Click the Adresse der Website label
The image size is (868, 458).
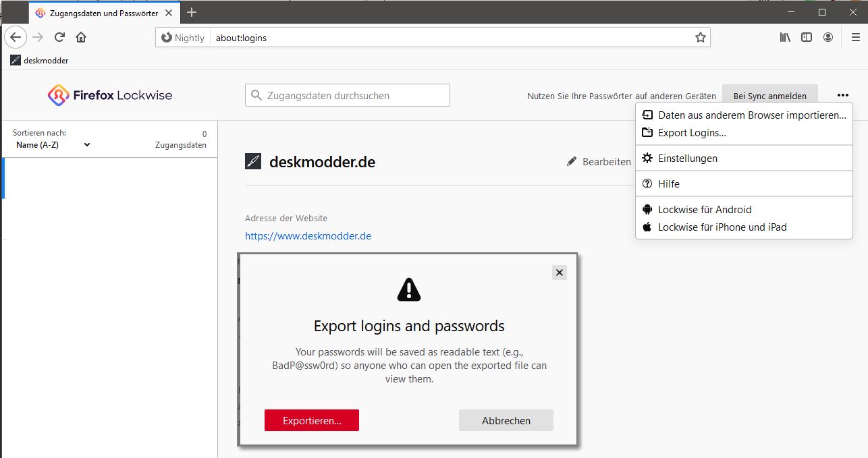[286, 219]
